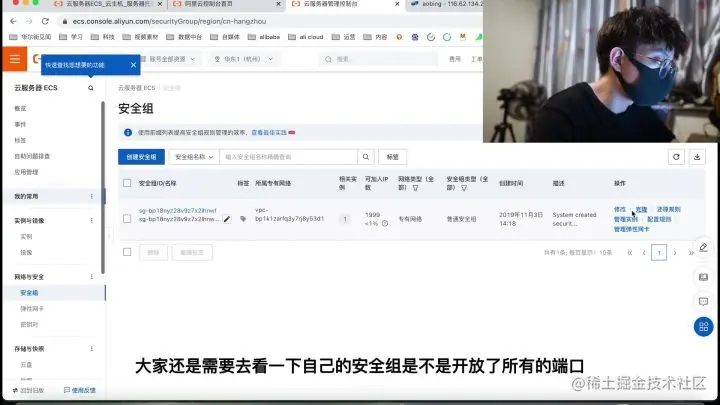This screenshot has width=720, height=405.
Task: Open 弹性网卡 in the sidebar
Action: pos(32,309)
